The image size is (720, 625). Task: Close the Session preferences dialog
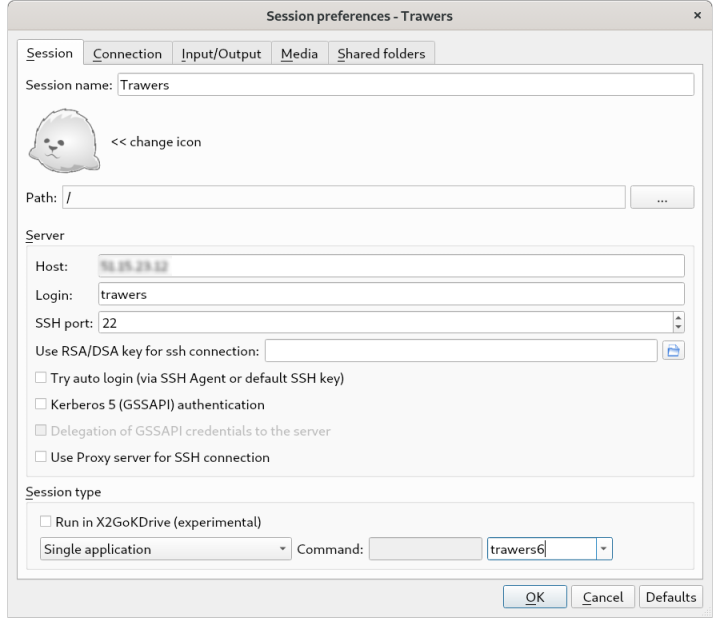point(697,16)
